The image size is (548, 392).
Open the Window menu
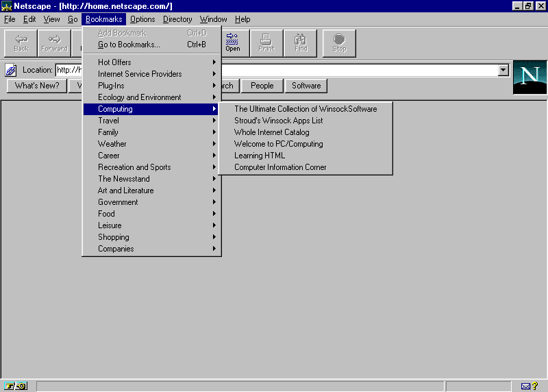(213, 19)
